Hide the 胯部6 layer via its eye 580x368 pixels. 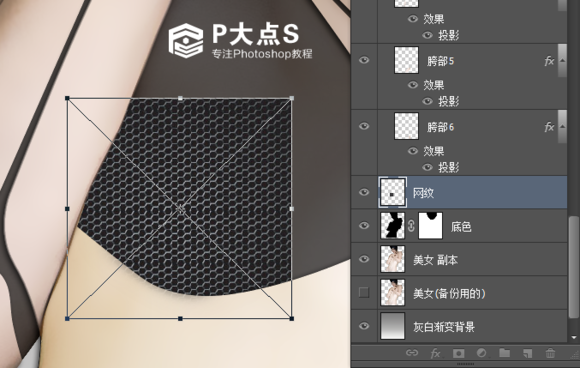(364, 126)
